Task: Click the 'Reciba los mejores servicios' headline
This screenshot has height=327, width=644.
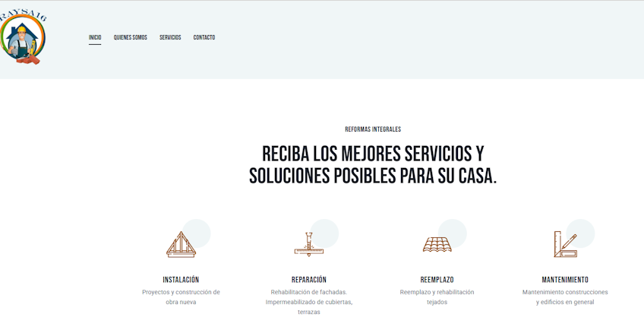Action: (373, 165)
